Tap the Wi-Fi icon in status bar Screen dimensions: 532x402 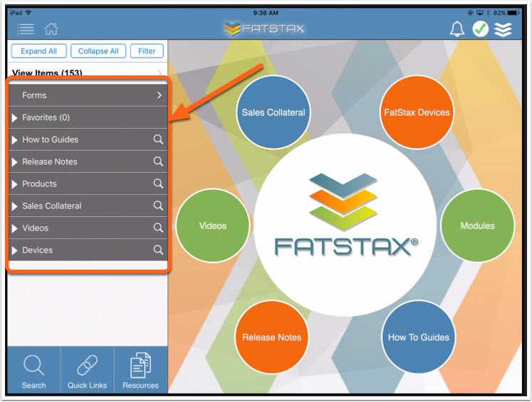pyautogui.click(x=28, y=13)
